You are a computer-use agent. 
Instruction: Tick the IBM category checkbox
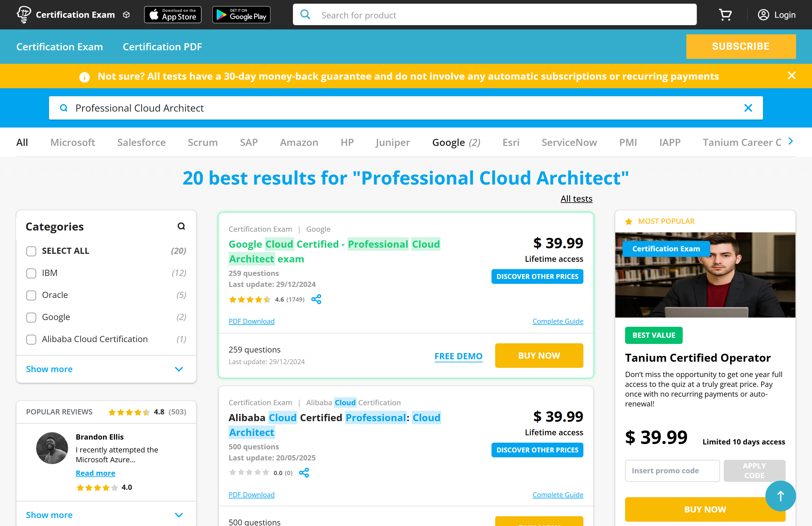pyautogui.click(x=31, y=273)
